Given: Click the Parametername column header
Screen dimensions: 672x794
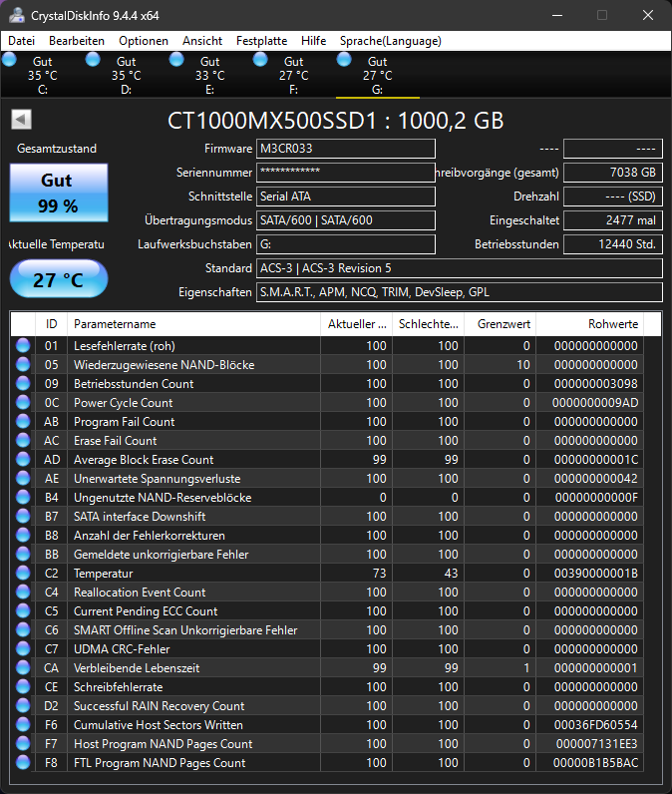Looking at the screenshot, I should pyautogui.click(x=193, y=324).
